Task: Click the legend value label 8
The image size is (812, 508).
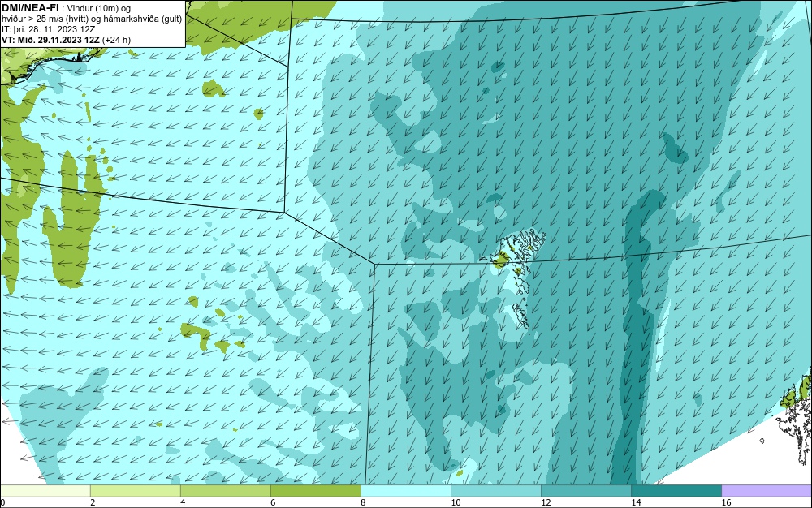Action: (x=363, y=502)
